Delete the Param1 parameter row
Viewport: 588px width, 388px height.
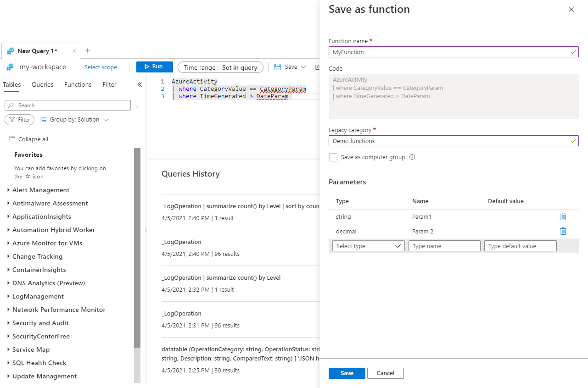563,216
